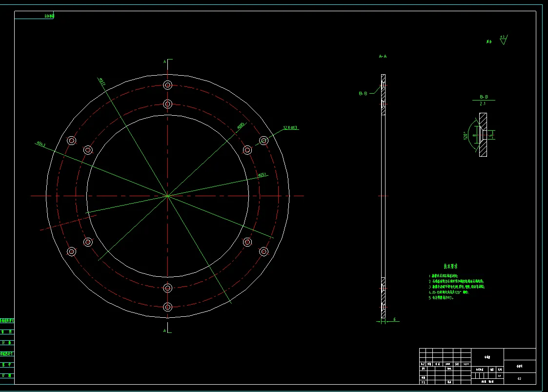Click the Φ251 diameter dimension text

pos(262,174)
